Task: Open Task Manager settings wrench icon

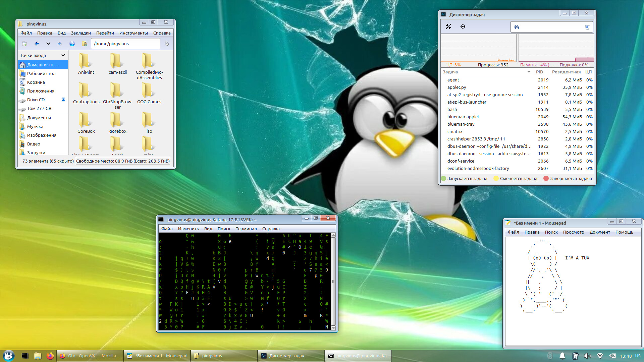Action: (x=448, y=26)
